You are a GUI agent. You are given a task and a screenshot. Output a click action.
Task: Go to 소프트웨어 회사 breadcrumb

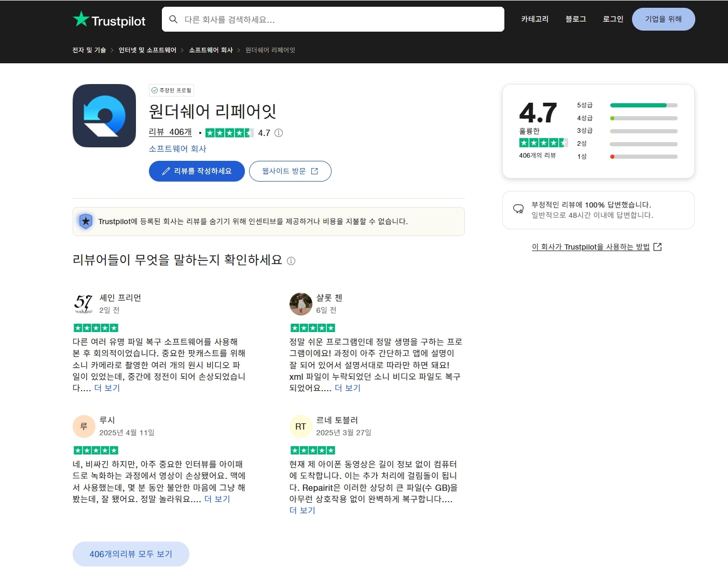pos(211,50)
